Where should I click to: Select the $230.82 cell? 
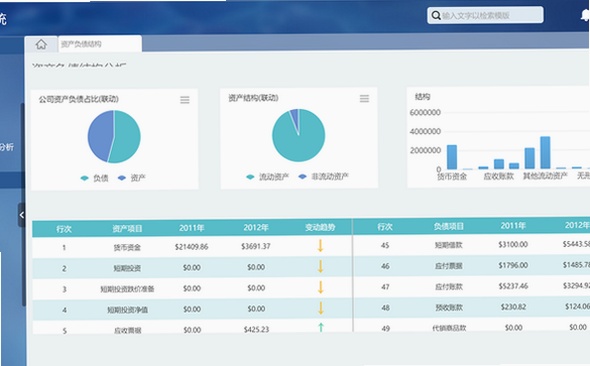(513, 307)
